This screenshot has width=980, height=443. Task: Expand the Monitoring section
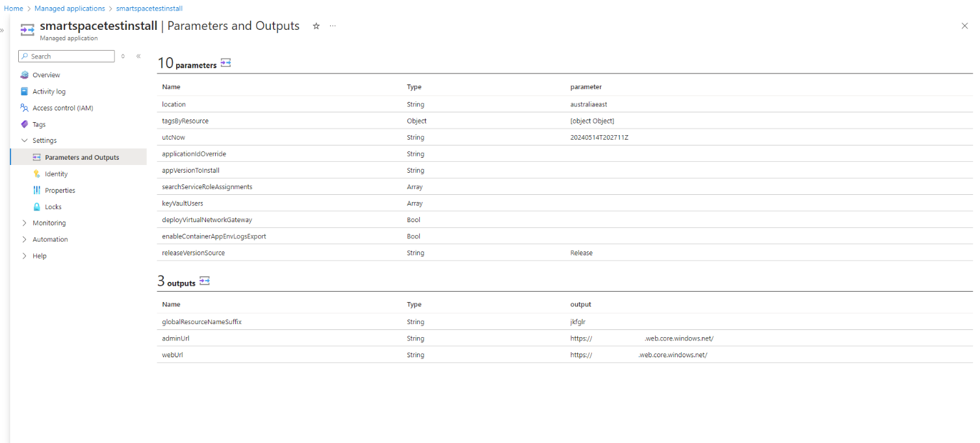(x=25, y=223)
